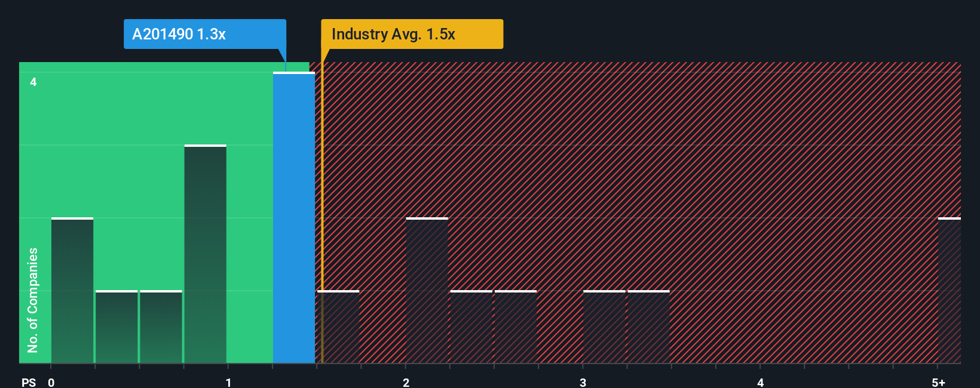This screenshot has height=388, width=980.
Task: Click the short bar right of orange line
Action: [x=338, y=327]
